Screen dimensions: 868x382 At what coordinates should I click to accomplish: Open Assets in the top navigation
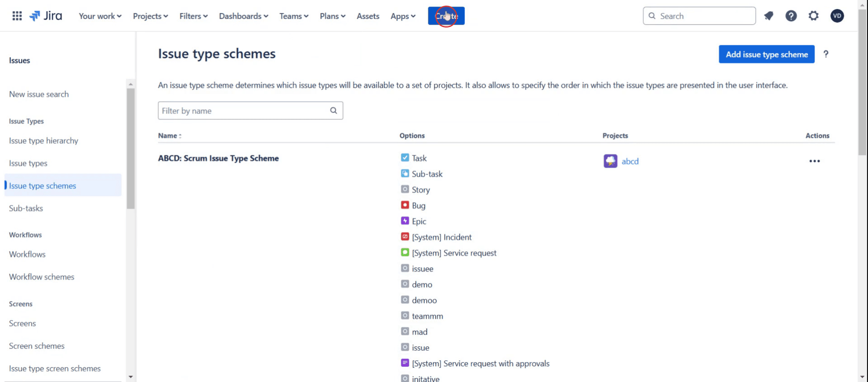(x=368, y=16)
